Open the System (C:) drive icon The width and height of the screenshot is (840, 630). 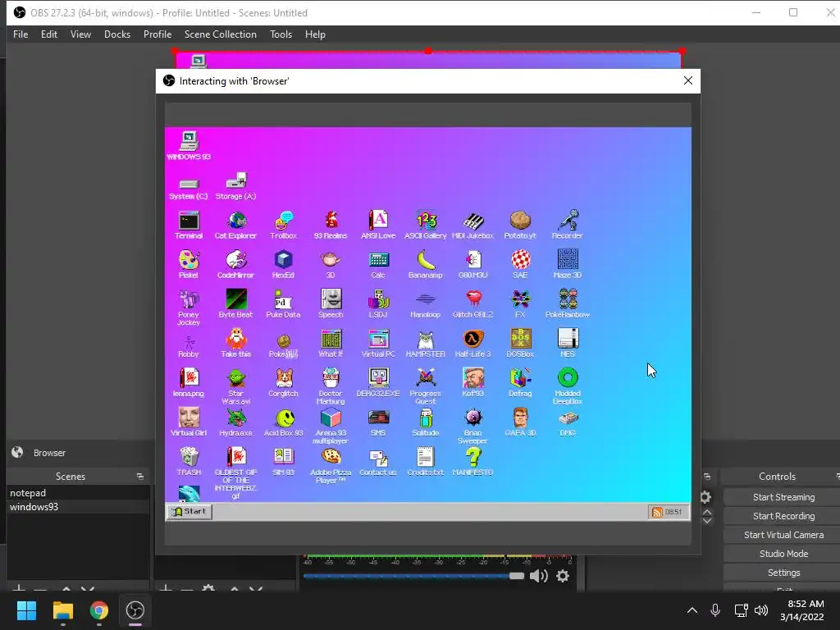click(x=189, y=189)
